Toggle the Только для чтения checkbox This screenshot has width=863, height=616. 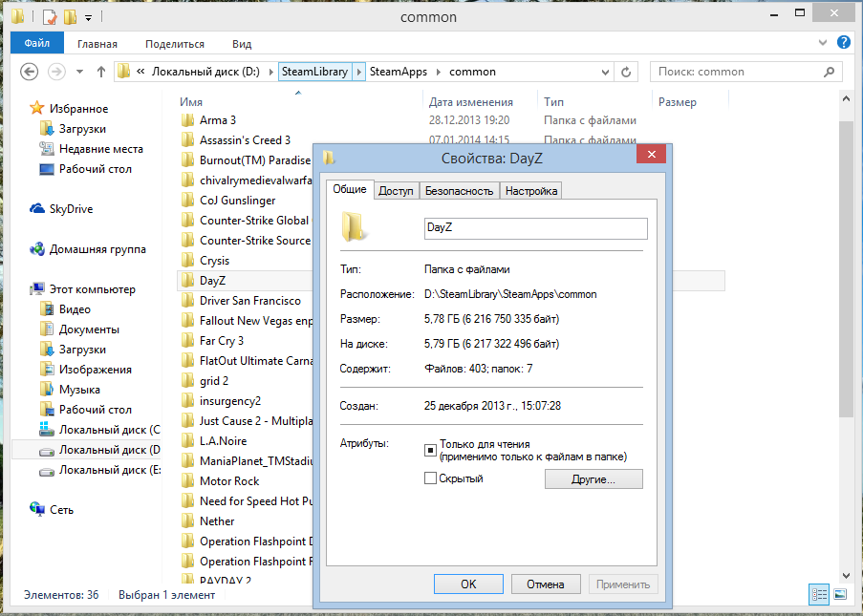tap(430, 451)
